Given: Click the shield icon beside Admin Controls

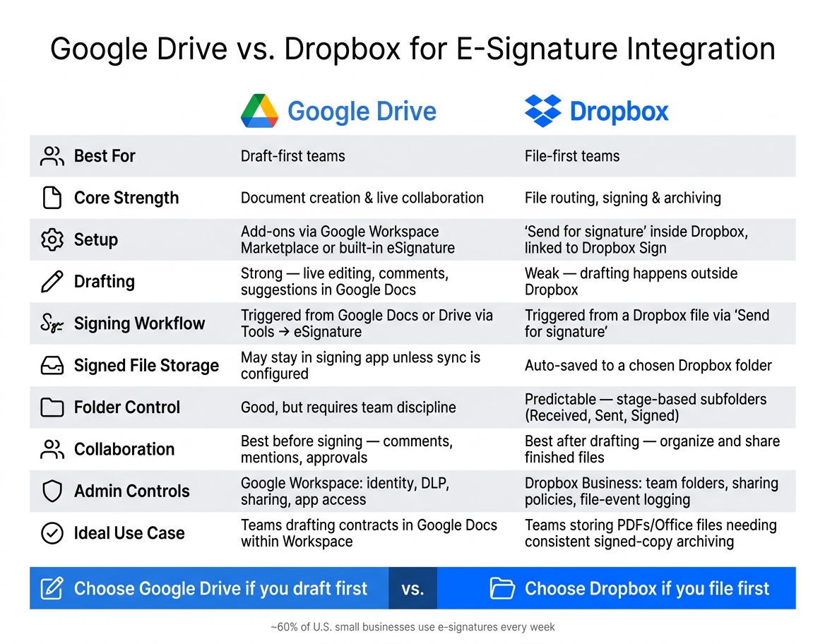Looking at the screenshot, I should [x=52, y=491].
